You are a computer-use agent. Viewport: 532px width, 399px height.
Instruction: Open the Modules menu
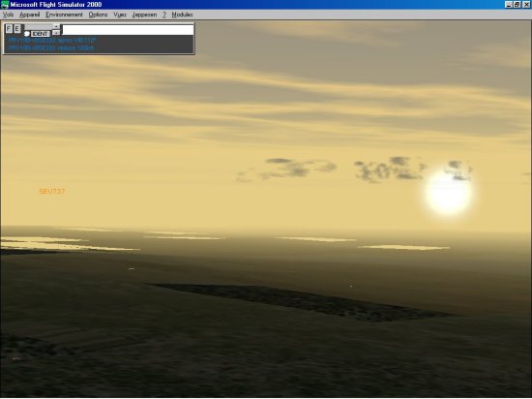(x=182, y=15)
